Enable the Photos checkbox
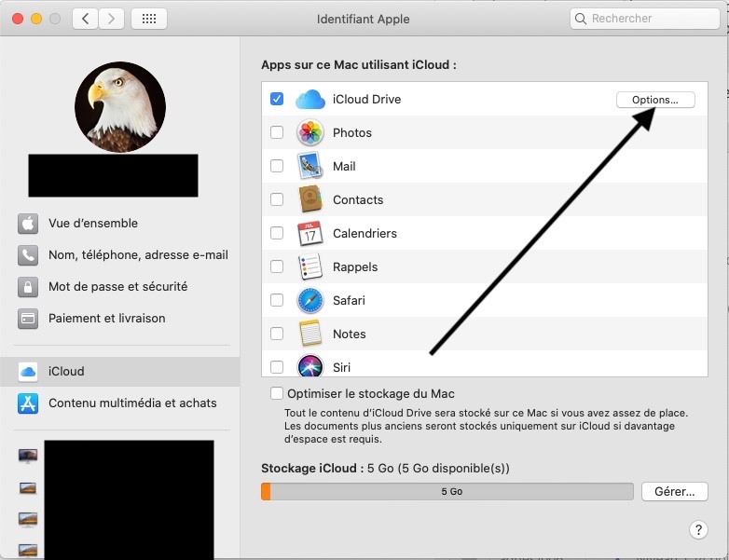Screen dimensions: 729x560 [277, 132]
